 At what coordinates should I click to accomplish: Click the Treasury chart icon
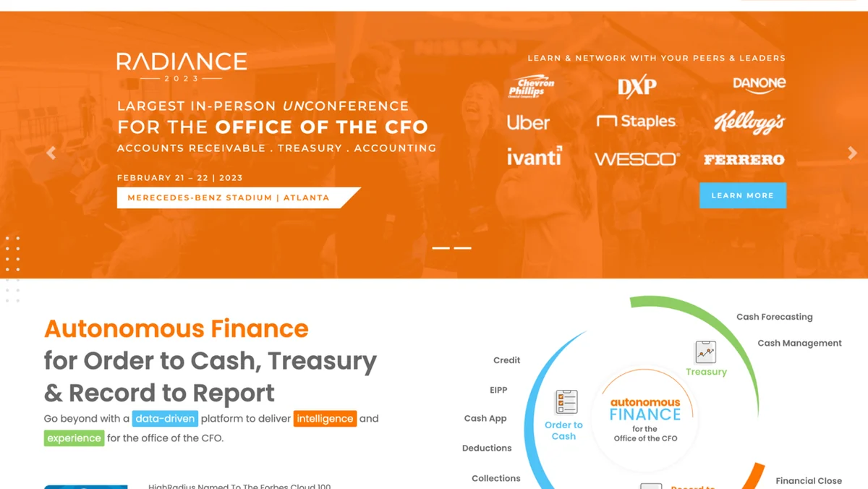(x=705, y=352)
